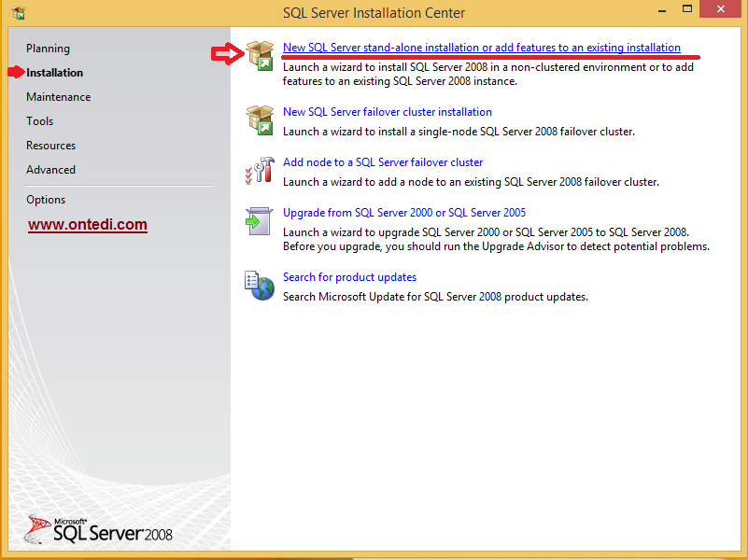Click the failover cluster installation box icon
Screen dimensions: 748x560
pyautogui.click(x=260, y=120)
